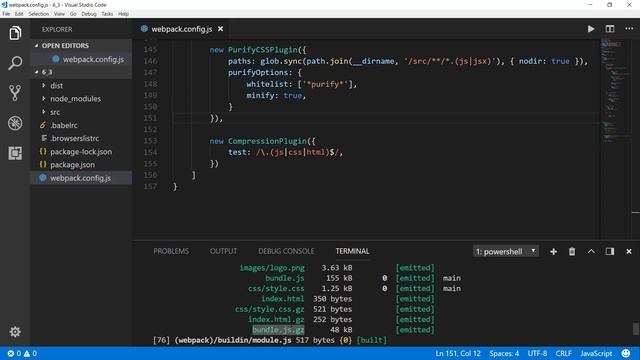Viewport: 640px width, 360px height.
Task: Select webpack.config.js in the file tree
Action: pyautogui.click(x=81, y=178)
